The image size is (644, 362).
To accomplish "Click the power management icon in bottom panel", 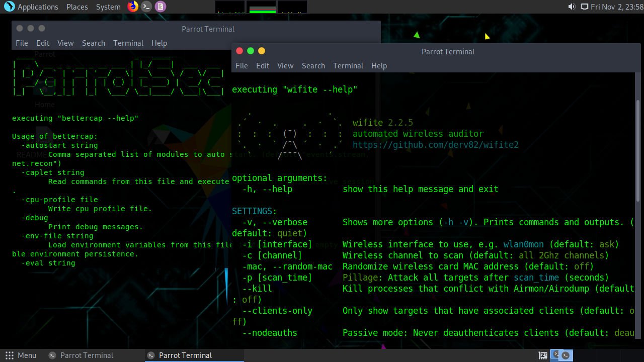I will click(x=543, y=355).
